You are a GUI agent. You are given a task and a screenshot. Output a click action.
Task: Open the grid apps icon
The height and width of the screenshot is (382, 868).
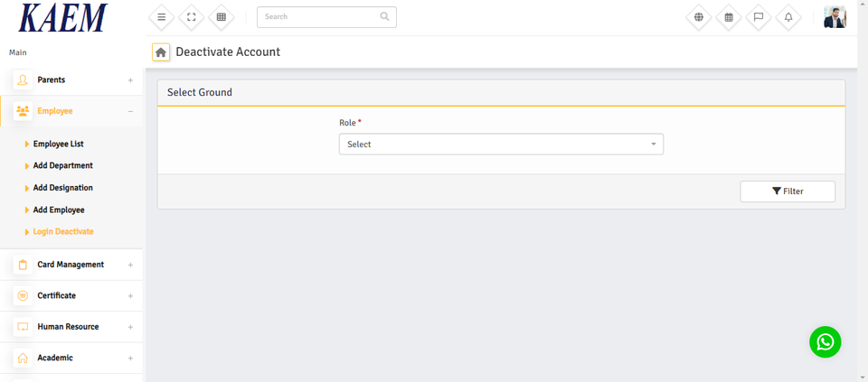221,17
